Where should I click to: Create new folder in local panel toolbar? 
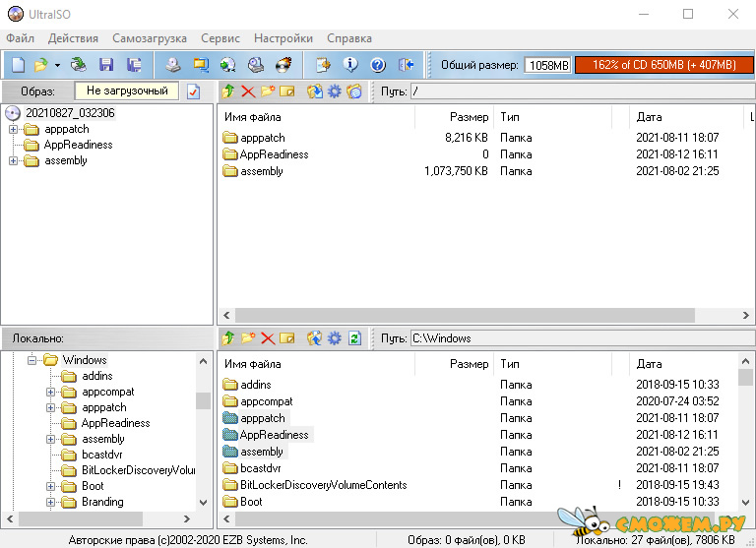click(248, 338)
